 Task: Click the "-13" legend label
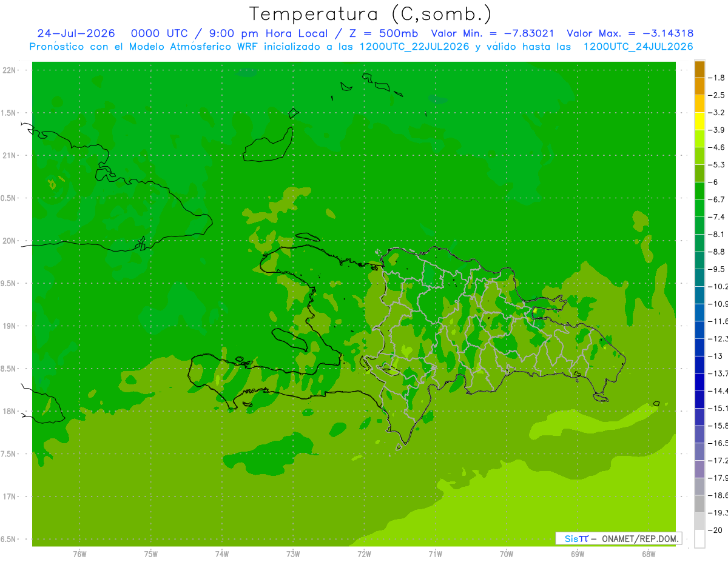715,356
